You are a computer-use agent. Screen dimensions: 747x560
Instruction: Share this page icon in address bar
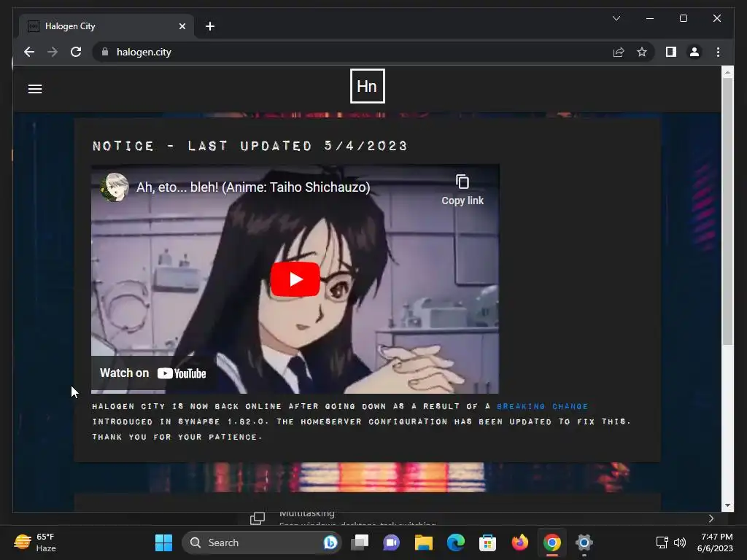click(x=619, y=52)
